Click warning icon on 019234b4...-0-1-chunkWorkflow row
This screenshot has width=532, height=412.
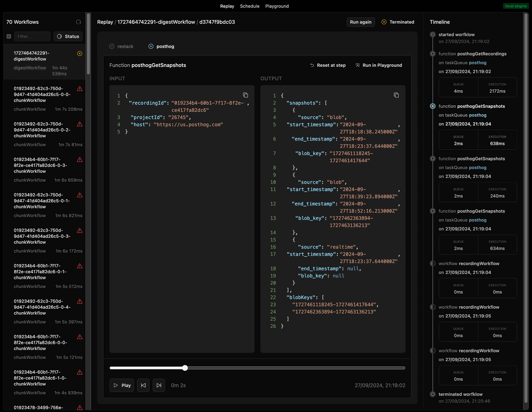click(80, 266)
